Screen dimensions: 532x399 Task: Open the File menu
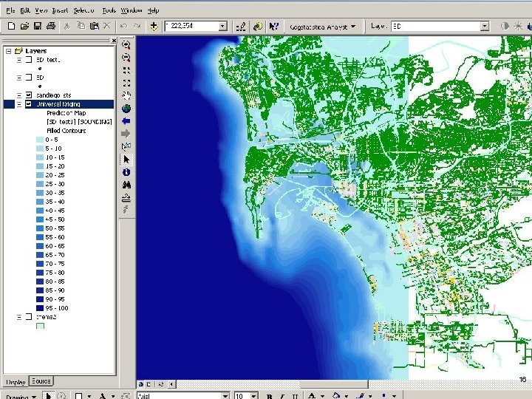(10, 10)
